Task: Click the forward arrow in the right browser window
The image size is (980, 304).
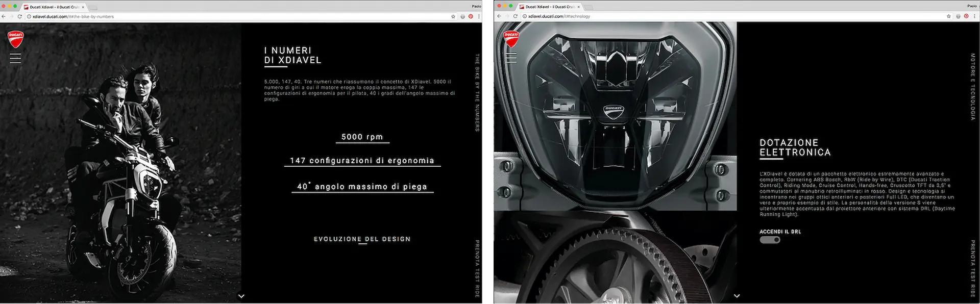Action: click(507, 16)
